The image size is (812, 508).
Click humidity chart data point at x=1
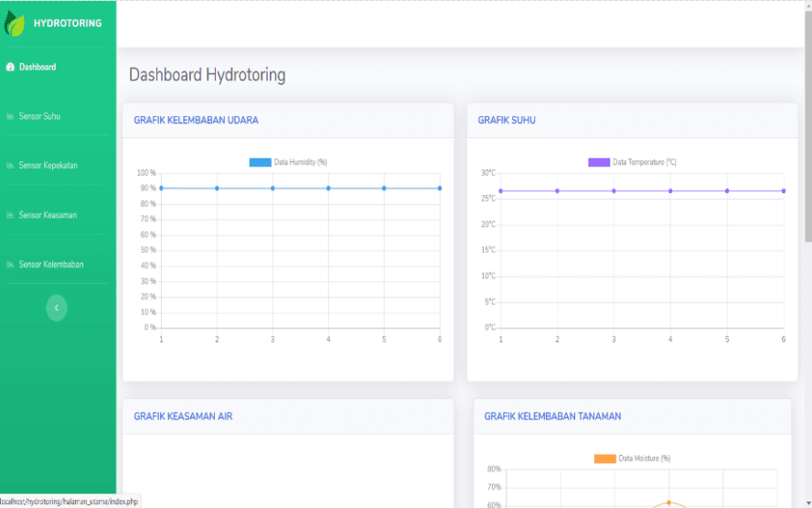point(161,189)
